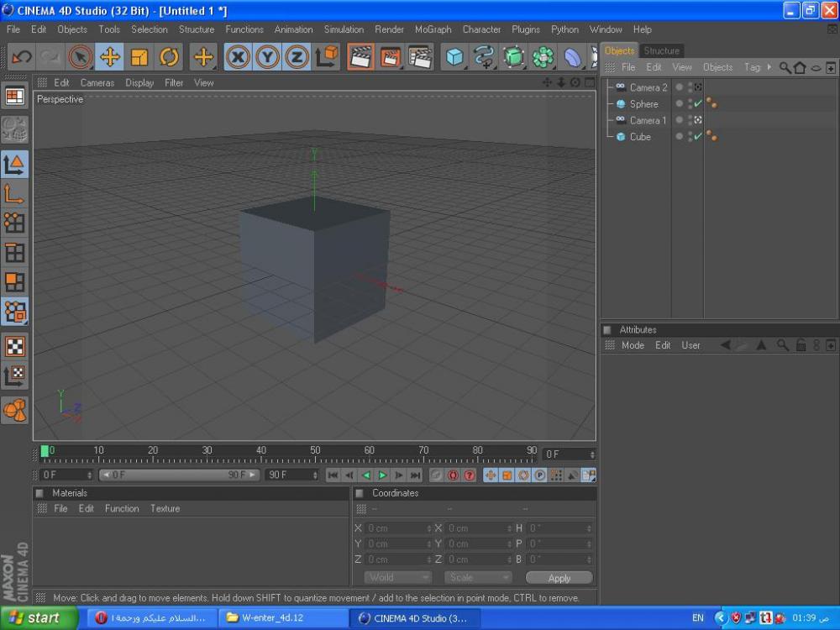
Task: Open the Scale mode dropdown in Coordinates
Action: (x=478, y=578)
